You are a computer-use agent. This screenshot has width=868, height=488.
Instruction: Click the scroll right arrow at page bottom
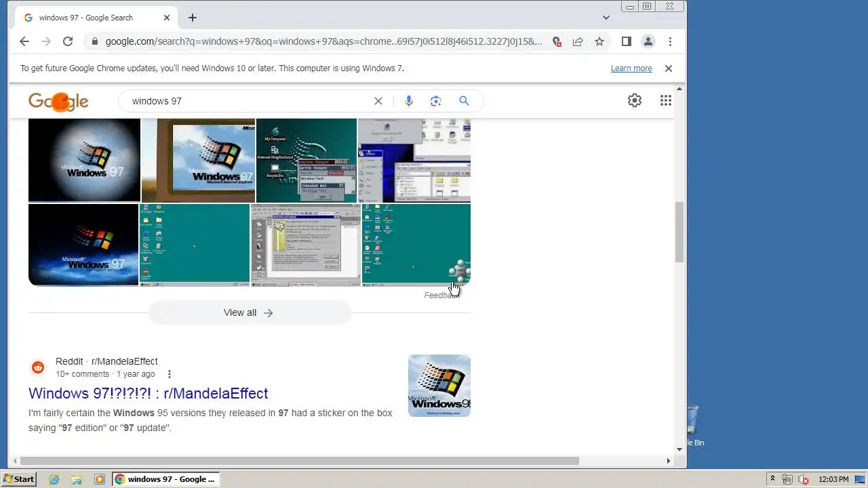[668, 461]
